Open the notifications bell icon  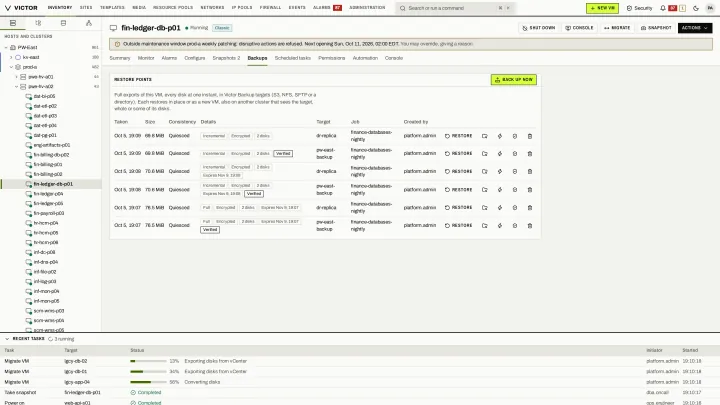click(x=663, y=8)
